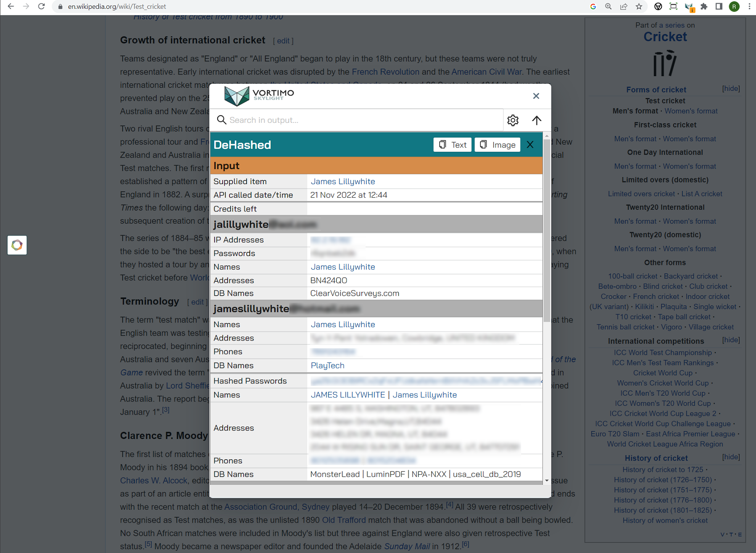
Task: Edit the Growth of international cricket section
Action: coord(283,41)
